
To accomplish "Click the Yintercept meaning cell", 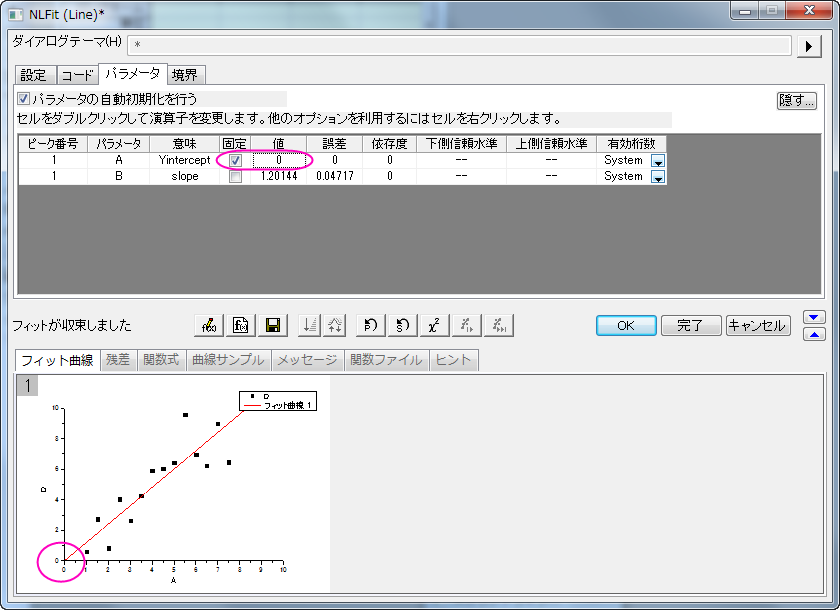I will [x=185, y=160].
